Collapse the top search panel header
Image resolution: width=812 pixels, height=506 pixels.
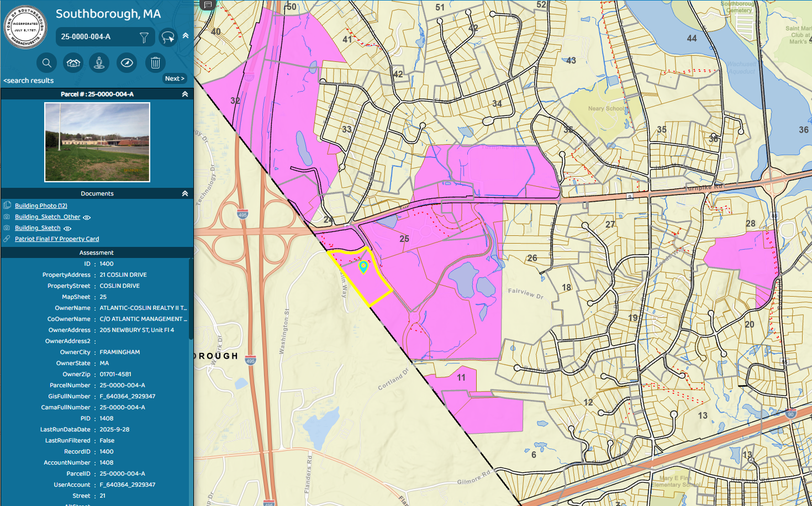186,35
